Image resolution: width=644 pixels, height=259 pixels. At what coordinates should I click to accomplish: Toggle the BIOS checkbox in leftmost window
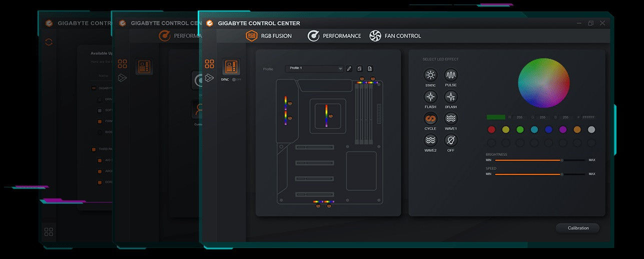point(100,132)
